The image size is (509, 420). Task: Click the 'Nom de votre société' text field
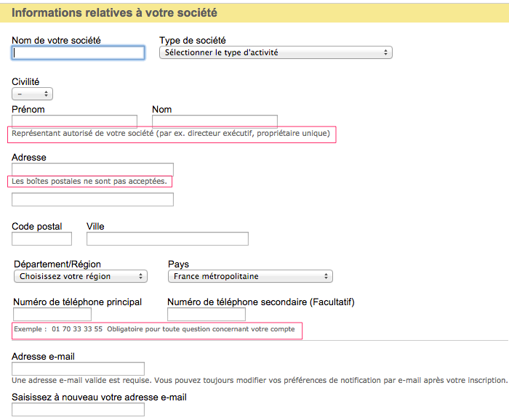click(x=79, y=52)
